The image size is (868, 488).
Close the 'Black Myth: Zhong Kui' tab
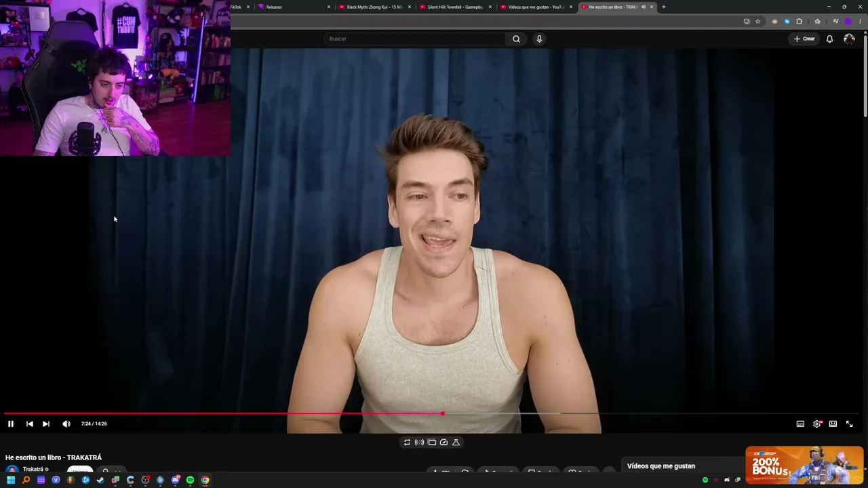tap(410, 7)
